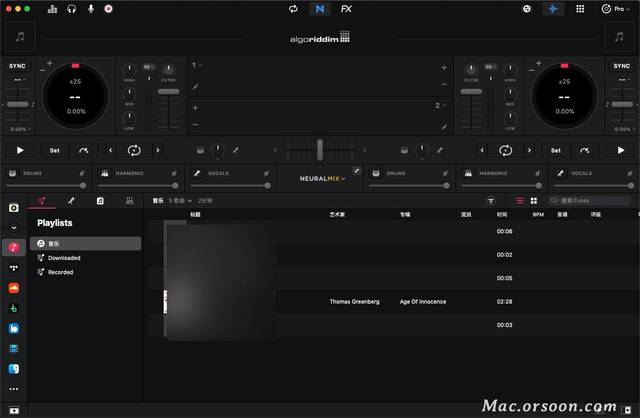Toggle the left deck EQ button

[x=148, y=67]
